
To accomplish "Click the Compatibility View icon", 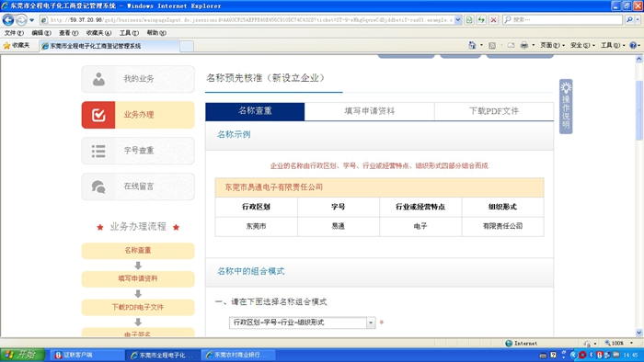I will point(469,19).
